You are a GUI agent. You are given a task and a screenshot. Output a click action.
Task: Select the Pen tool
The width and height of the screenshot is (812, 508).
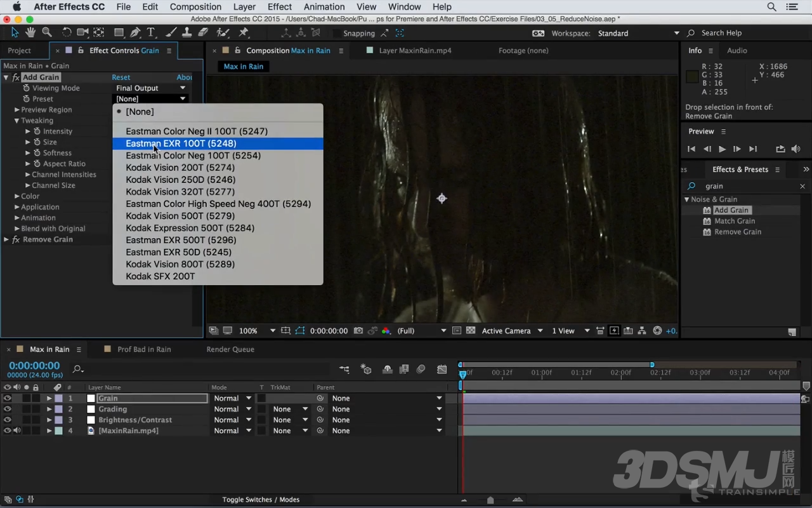pyautogui.click(x=135, y=32)
